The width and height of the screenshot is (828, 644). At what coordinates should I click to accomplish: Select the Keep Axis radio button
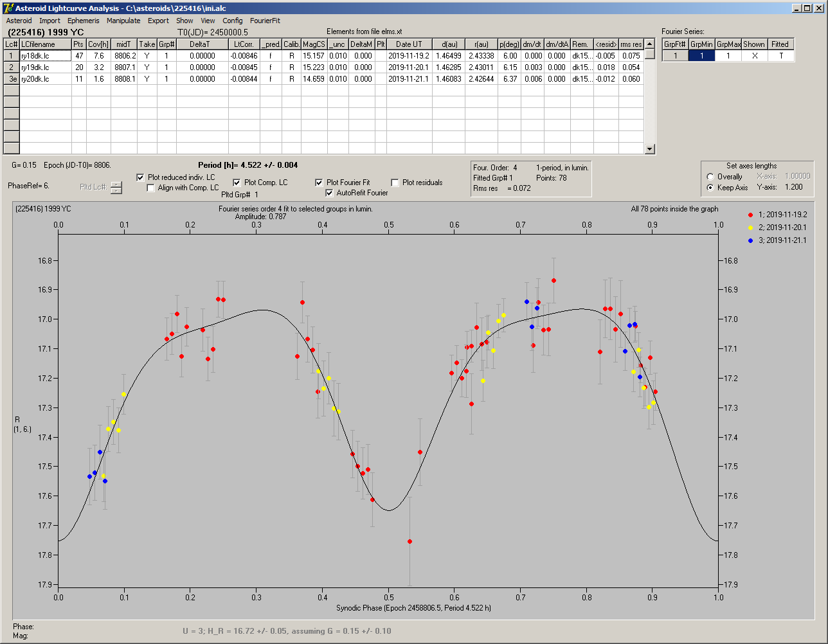click(710, 188)
